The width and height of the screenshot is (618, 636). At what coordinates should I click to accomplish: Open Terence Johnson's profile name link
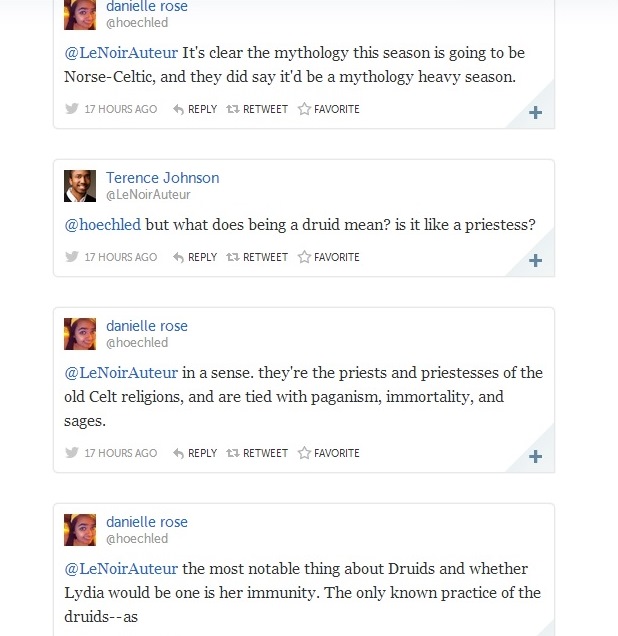[x=162, y=178]
